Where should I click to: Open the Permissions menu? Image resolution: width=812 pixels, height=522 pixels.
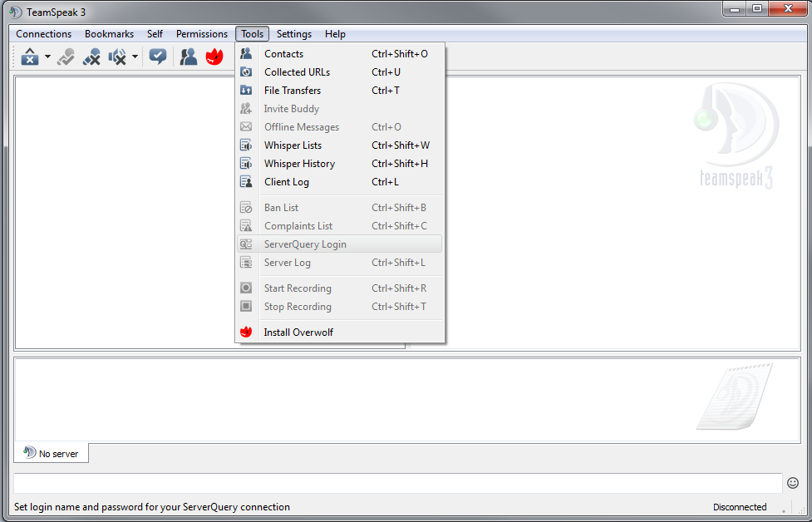[x=202, y=33]
